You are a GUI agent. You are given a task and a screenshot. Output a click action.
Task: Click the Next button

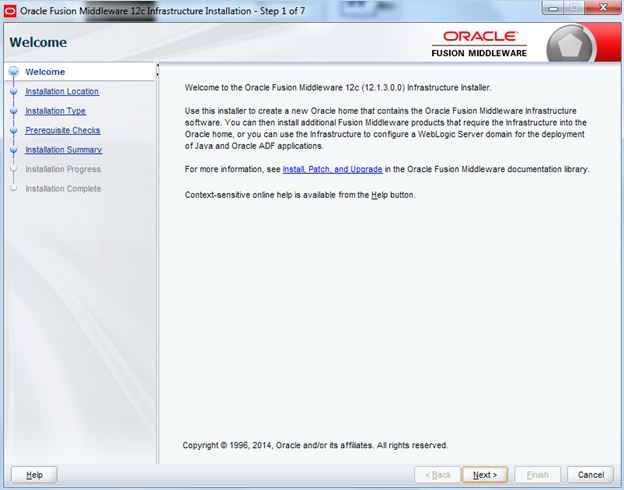[x=485, y=474]
